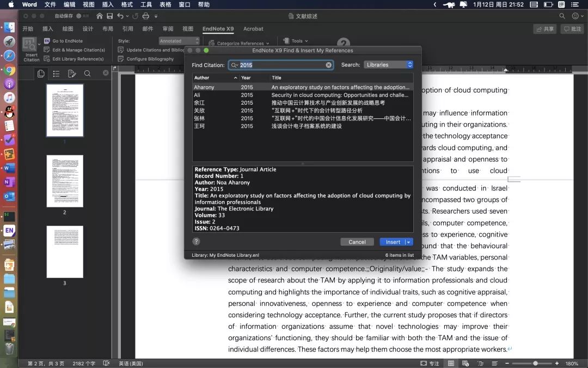
Task: Click the Cancel button in the dialog
Action: 357,242
